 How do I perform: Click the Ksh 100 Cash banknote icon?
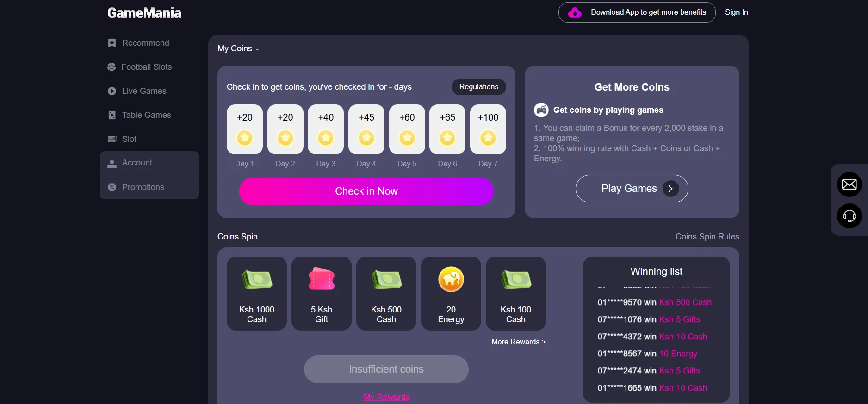(516, 280)
